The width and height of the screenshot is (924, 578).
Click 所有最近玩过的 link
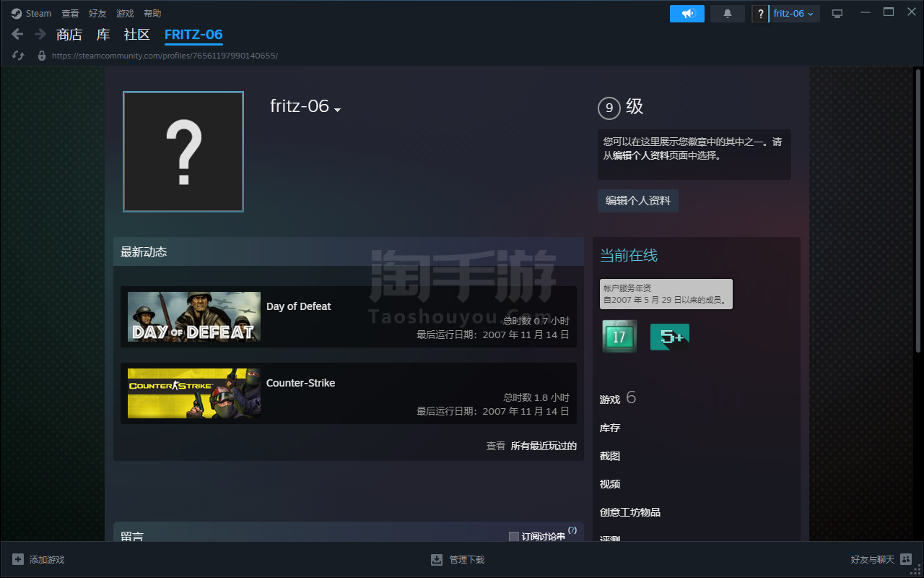[544, 446]
